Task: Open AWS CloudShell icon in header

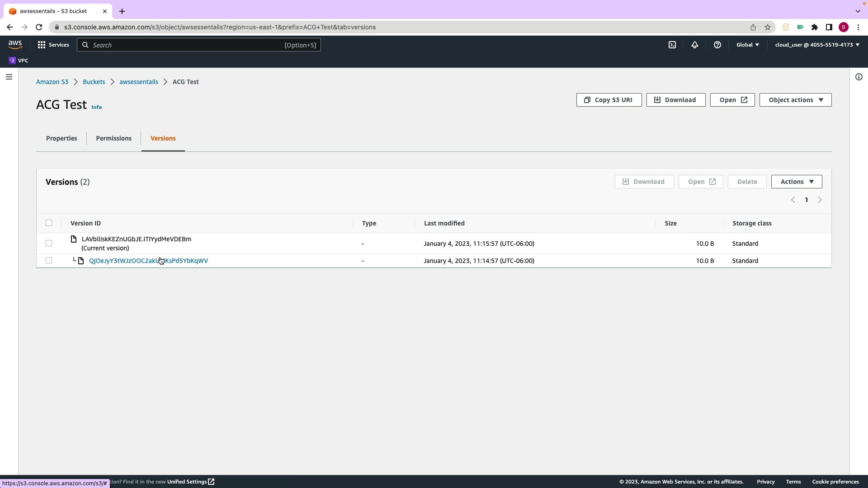Action: coord(672,45)
